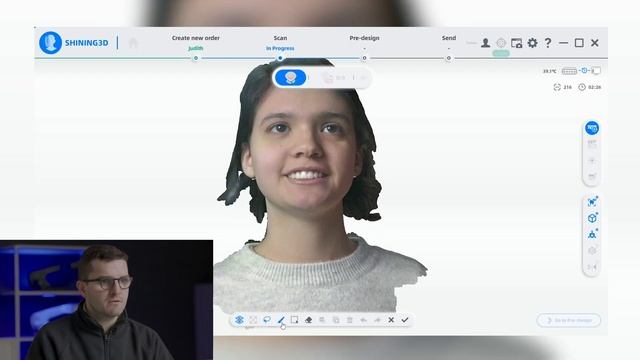Select the Eraser tool

point(308,320)
